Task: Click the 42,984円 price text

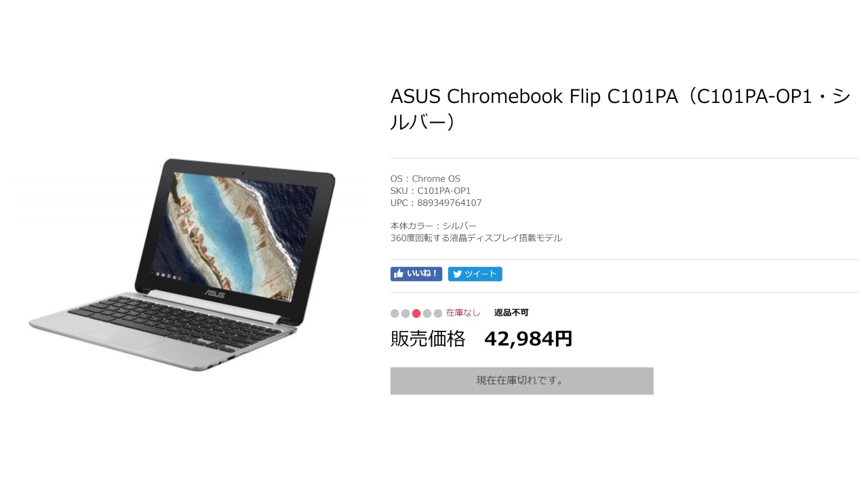Action: tap(528, 338)
